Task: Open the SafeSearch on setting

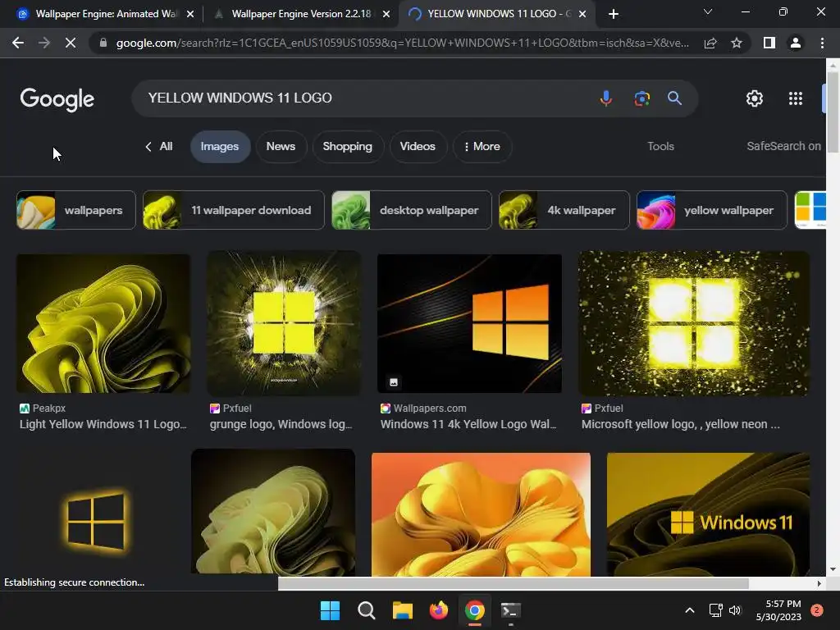Action: click(x=783, y=146)
